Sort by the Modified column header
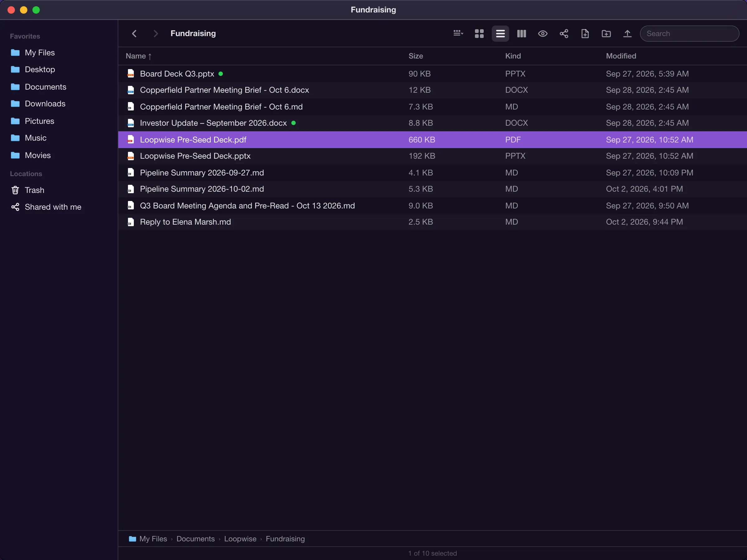The image size is (747, 560). coord(621,56)
